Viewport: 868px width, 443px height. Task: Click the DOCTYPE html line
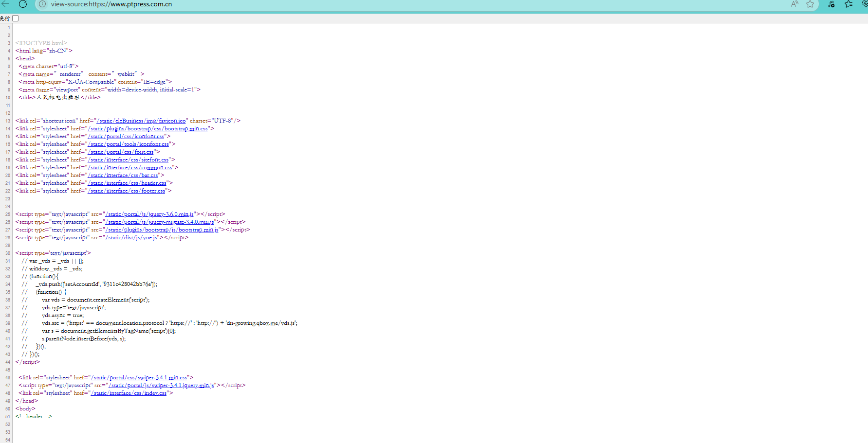[x=41, y=43]
